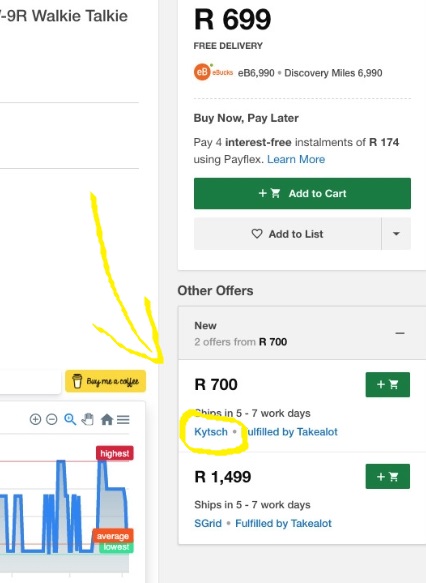Screen dimensions: 426x583
Task: Open the SGrid seller link
Action: pos(208,523)
